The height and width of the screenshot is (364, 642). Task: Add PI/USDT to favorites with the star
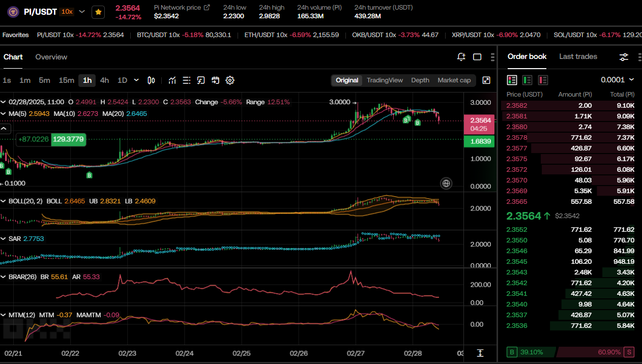(99, 12)
